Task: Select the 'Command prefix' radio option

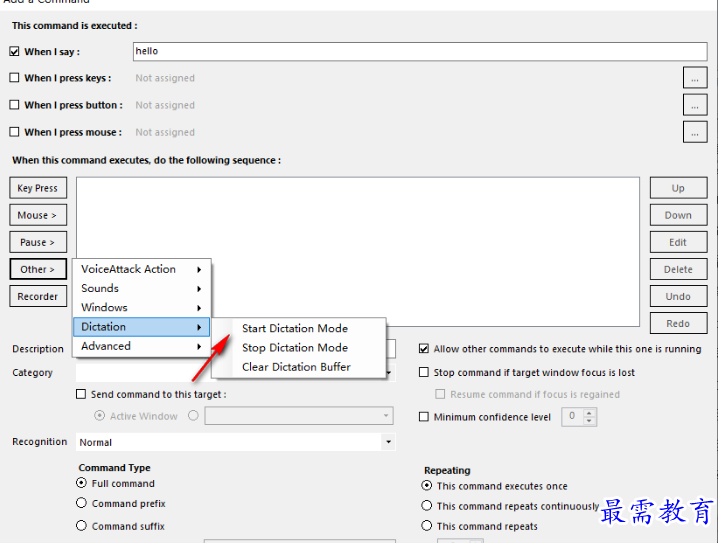Action: pos(82,504)
